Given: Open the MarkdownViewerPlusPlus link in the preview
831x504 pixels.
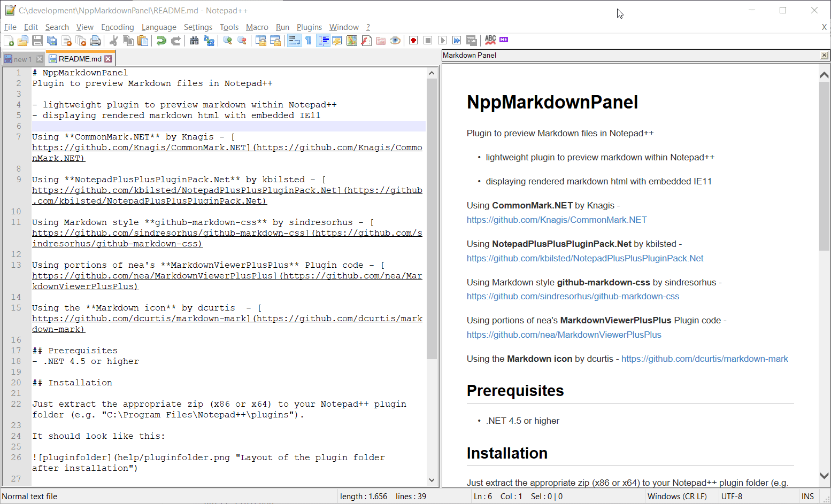Looking at the screenshot, I should (x=564, y=335).
